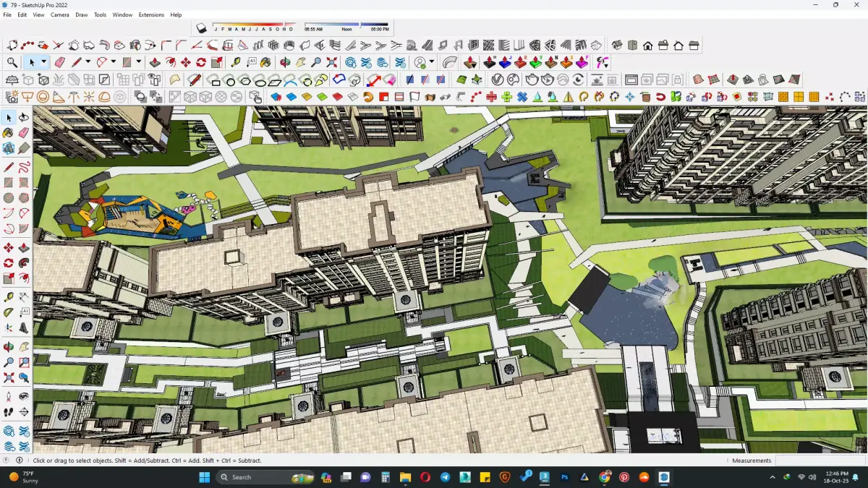Open the Draw menu

(x=82, y=14)
